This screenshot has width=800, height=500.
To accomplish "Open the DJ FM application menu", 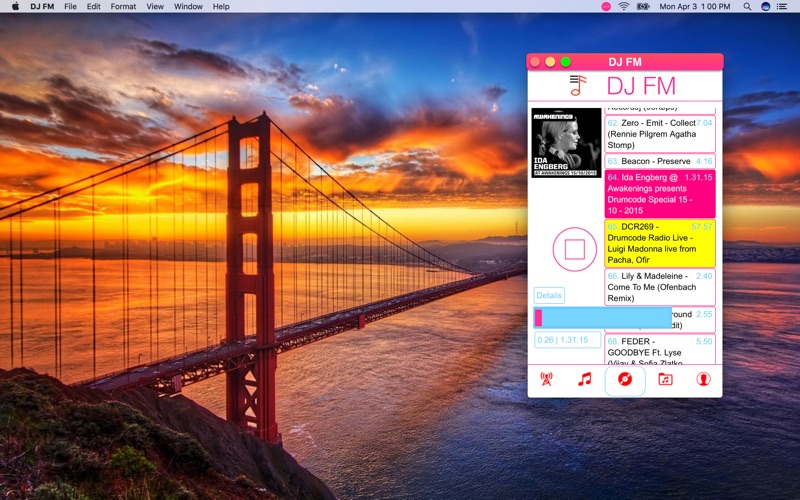I will [42, 7].
